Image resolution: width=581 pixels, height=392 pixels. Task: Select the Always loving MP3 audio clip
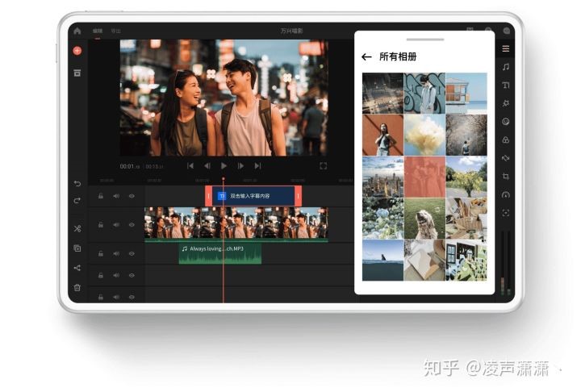click(220, 254)
